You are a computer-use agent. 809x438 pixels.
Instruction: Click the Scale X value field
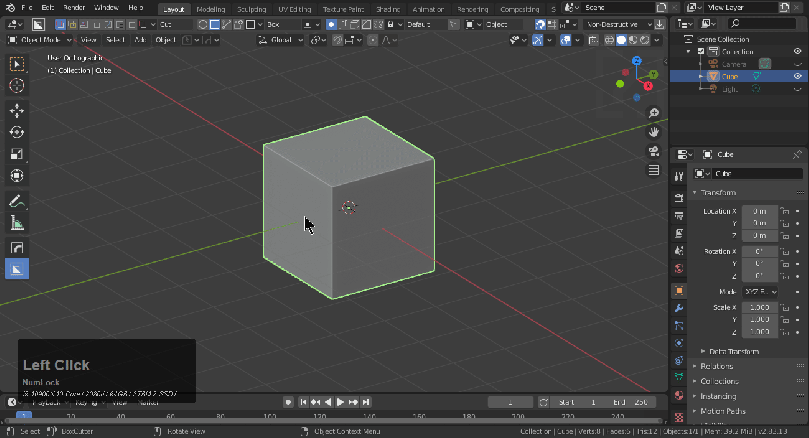tap(760, 307)
